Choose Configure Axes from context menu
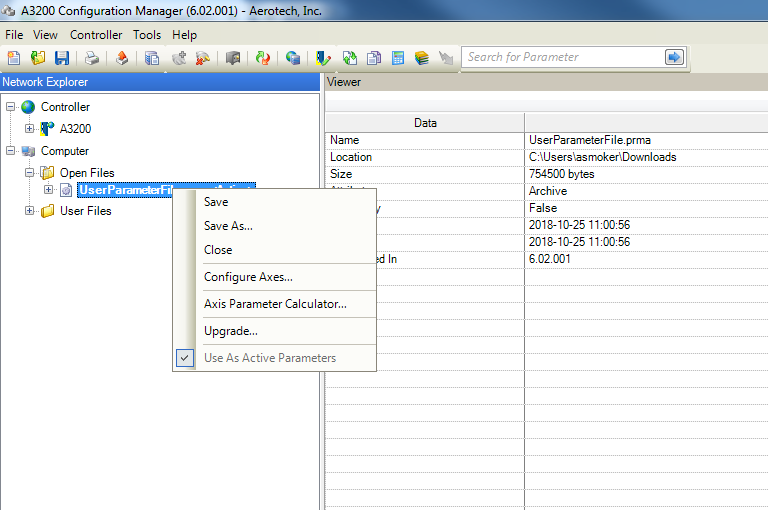This screenshot has height=510, width=768. coord(248,277)
